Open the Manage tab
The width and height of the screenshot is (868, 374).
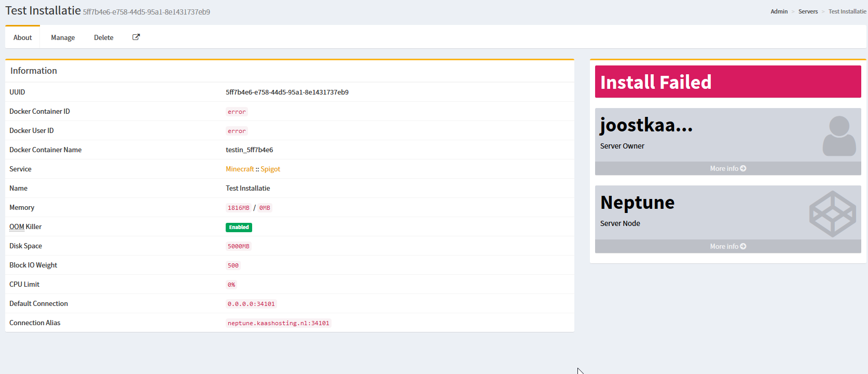tap(63, 37)
